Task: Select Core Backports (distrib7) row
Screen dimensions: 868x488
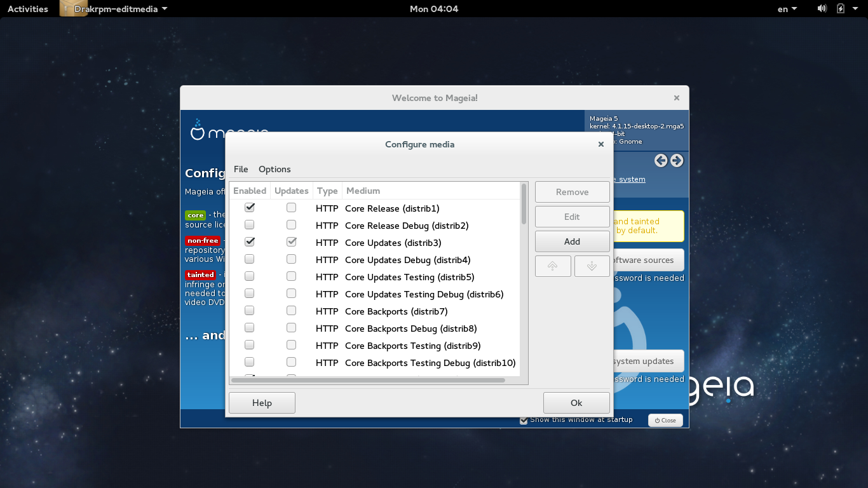Action: (374, 311)
